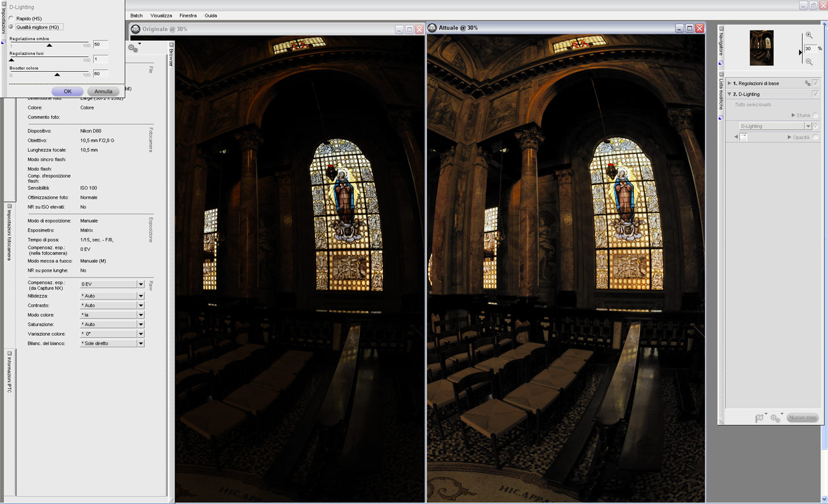Switch to the Browser side tab

(171, 58)
